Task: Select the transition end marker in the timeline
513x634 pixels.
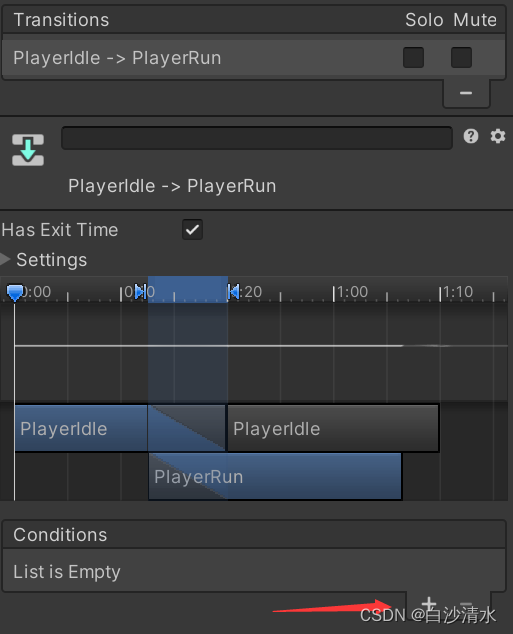Action: pyautogui.click(x=233, y=292)
